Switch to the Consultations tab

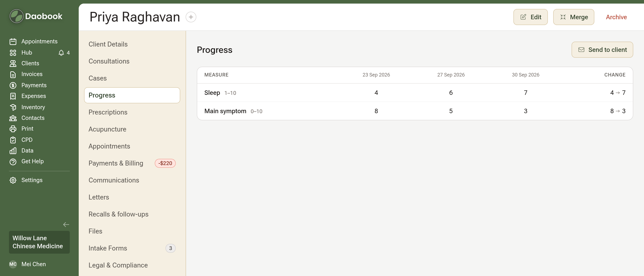(132, 61)
